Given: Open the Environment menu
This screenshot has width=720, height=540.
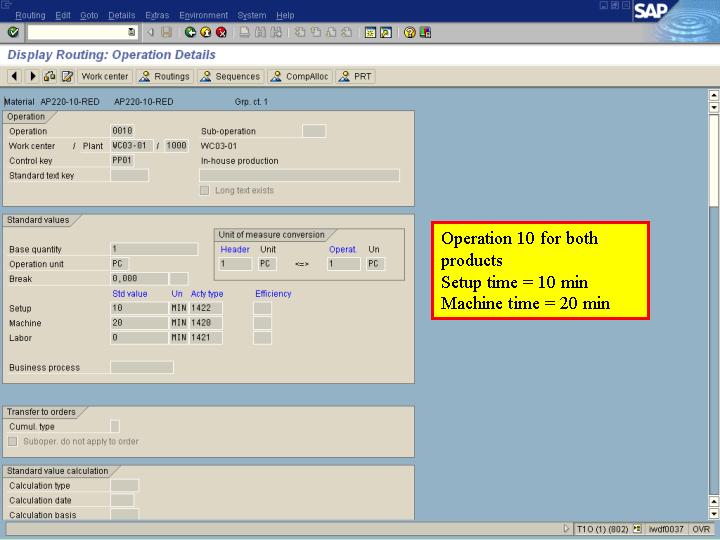Looking at the screenshot, I should click(203, 15).
